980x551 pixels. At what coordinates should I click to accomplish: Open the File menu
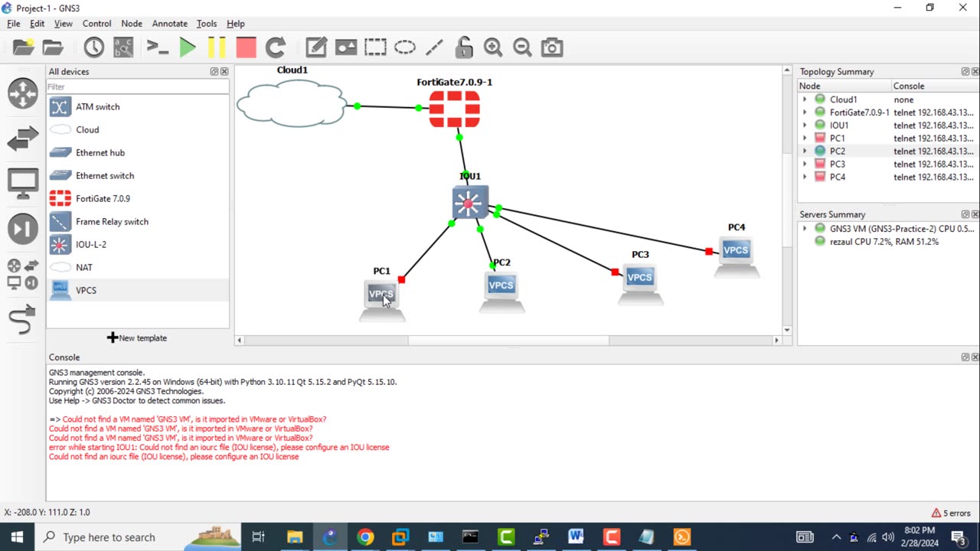14,24
